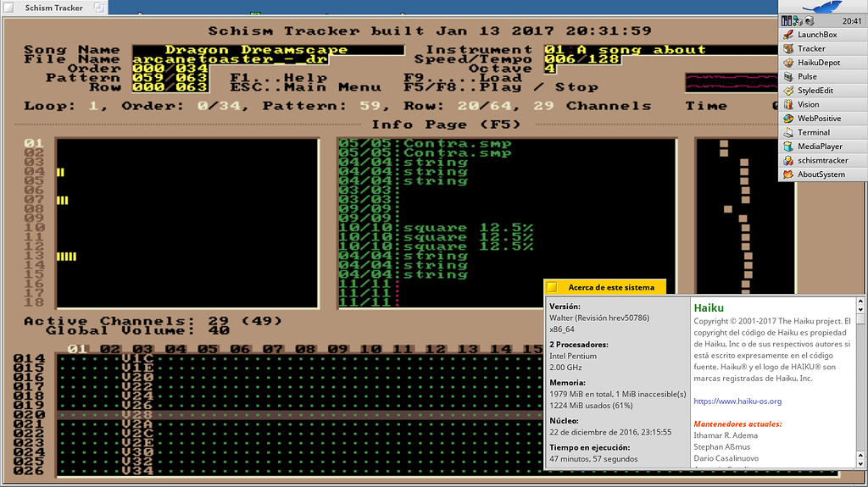This screenshot has width=868, height=487.
Task: Select schismtracker in the Deskbar
Action: pyautogui.click(x=822, y=160)
